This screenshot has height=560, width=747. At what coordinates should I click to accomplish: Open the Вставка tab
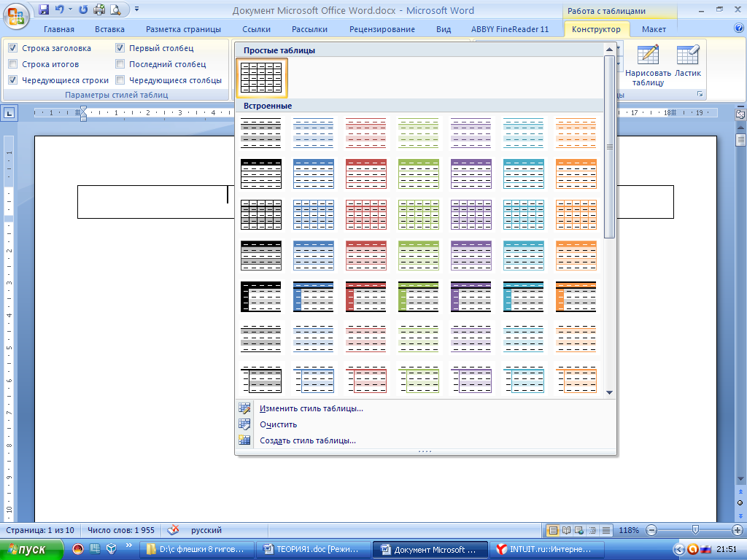click(109, 29)
